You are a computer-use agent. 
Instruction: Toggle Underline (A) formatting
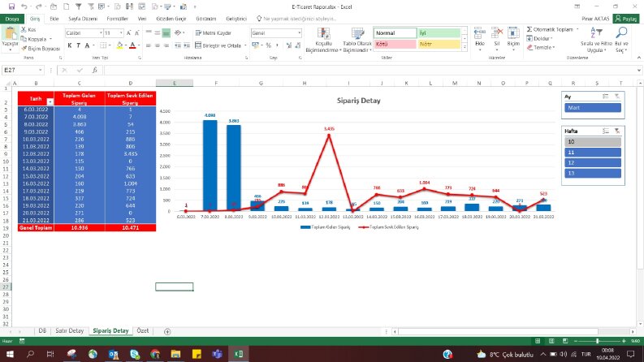tap(87, 45)
